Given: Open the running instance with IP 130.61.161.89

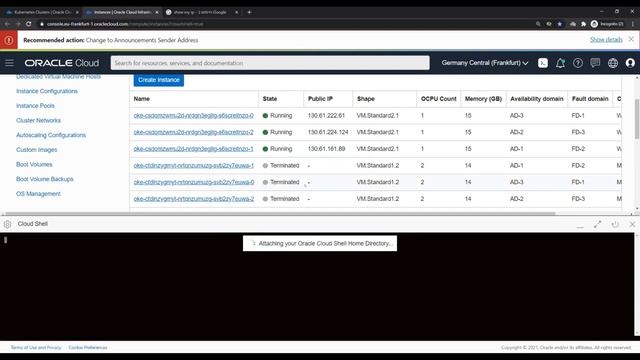Looking at the screenshot, I should click(193, 149).
